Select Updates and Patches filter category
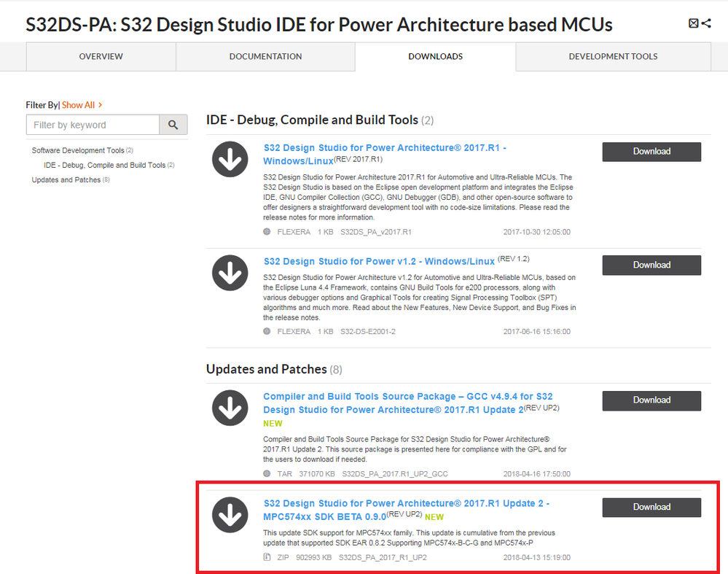The height and width of the screenshot is (574, 728). tap(66, 180)
